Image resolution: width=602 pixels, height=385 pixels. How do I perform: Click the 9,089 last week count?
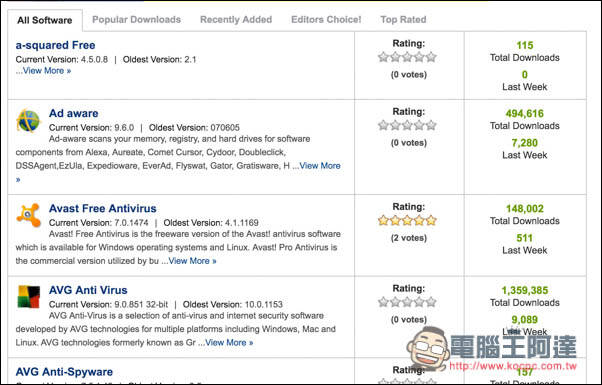point(524,320)
